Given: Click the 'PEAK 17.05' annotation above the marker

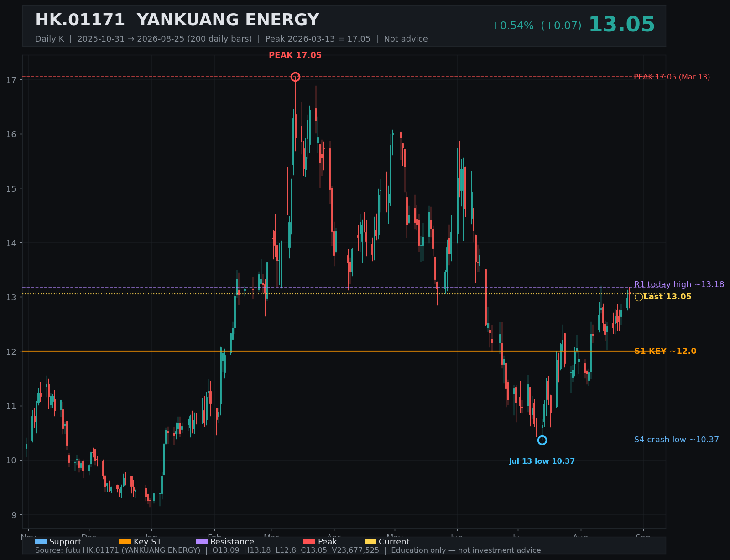Looking at the screenshot, I should pos(295,56).
